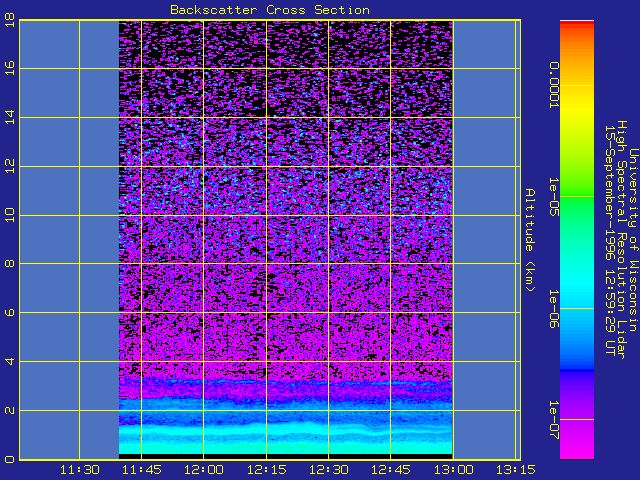The image size is (640, 480).
Task: Click the altitude 18 axis label
Action: [x=10, y=20]
